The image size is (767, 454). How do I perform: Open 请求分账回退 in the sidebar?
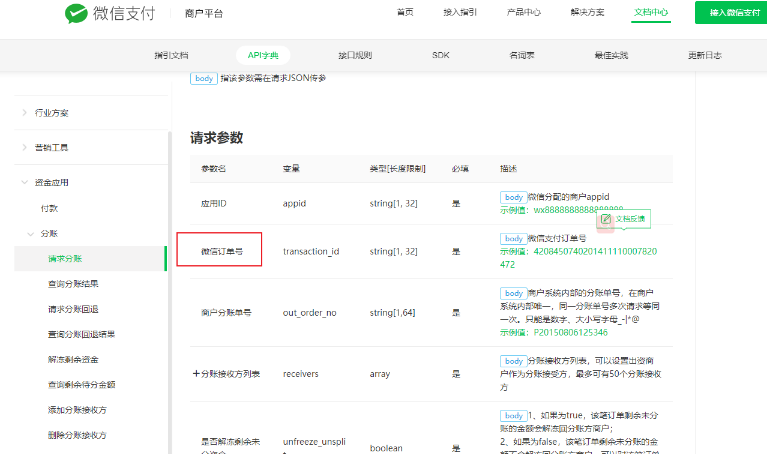73,309
